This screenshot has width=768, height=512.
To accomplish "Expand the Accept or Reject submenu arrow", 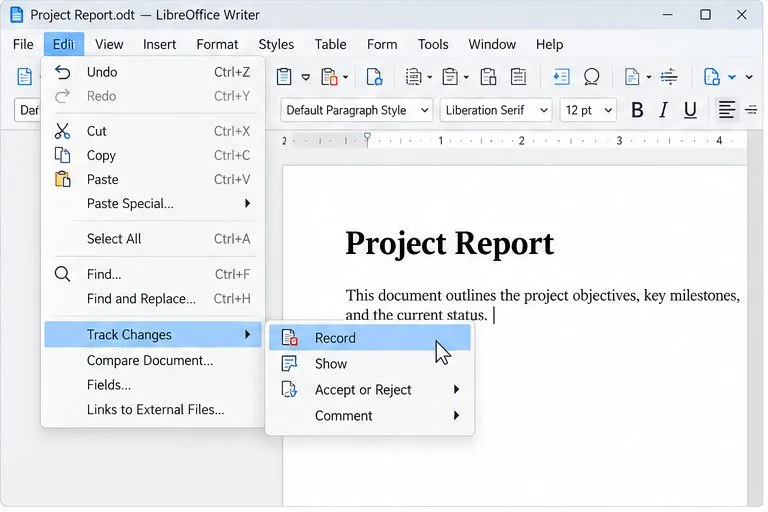I will point(456,390).
